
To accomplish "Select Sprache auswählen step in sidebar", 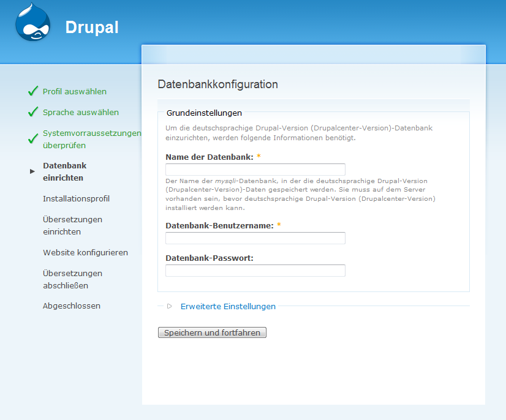I will point(81,112).
